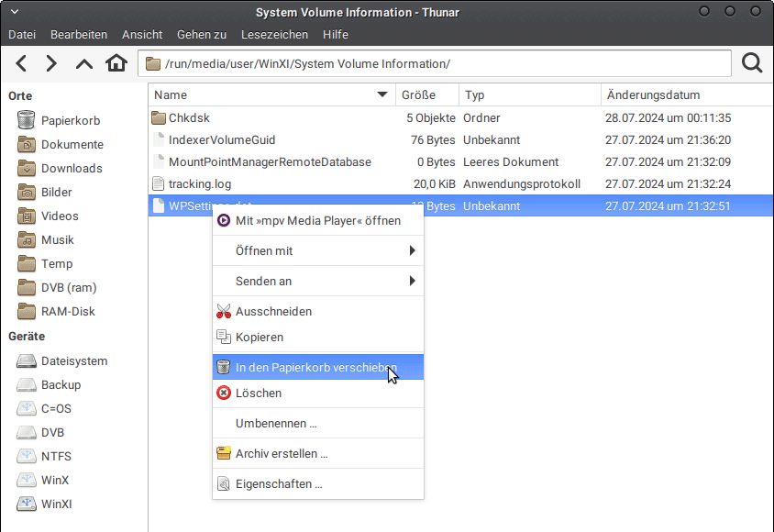Image resolution: width=774 pixels, height=532 pixels.
Task: Click the 20,0 KiB size cell
Action: 435,184
